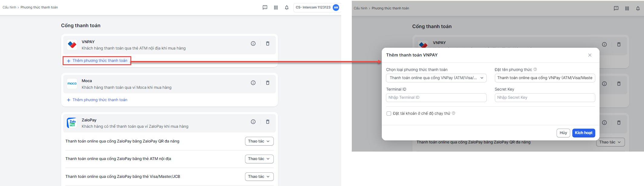Click the Hủy button
The image size is (644, 186).
[x=563, y=133]
